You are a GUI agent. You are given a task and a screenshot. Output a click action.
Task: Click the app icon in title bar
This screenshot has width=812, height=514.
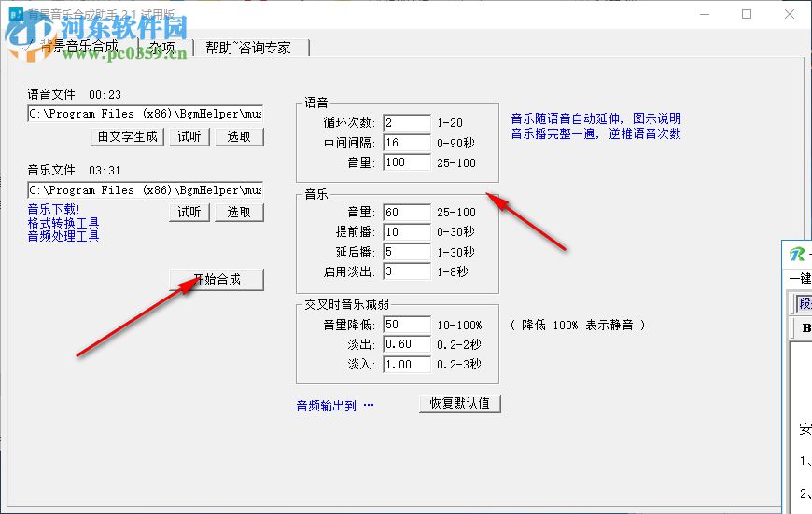click(16, 14)
